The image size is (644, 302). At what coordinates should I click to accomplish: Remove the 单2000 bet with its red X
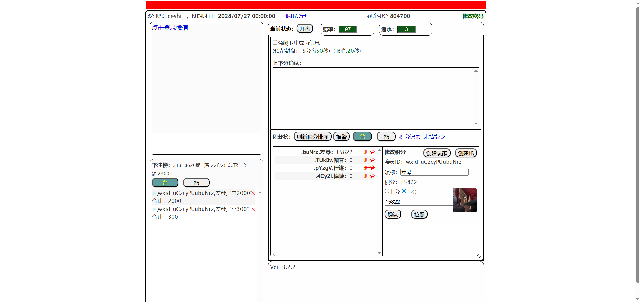click(253, 193)
